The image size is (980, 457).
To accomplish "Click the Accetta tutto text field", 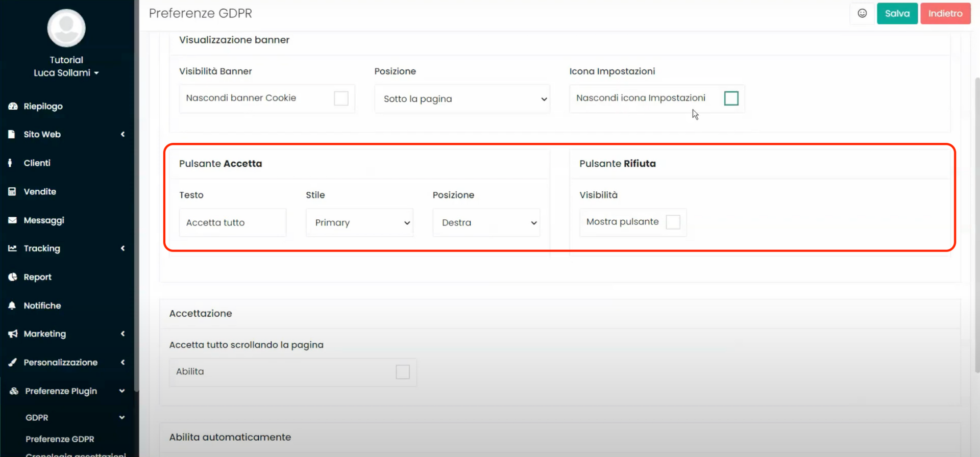I will 233,222.
